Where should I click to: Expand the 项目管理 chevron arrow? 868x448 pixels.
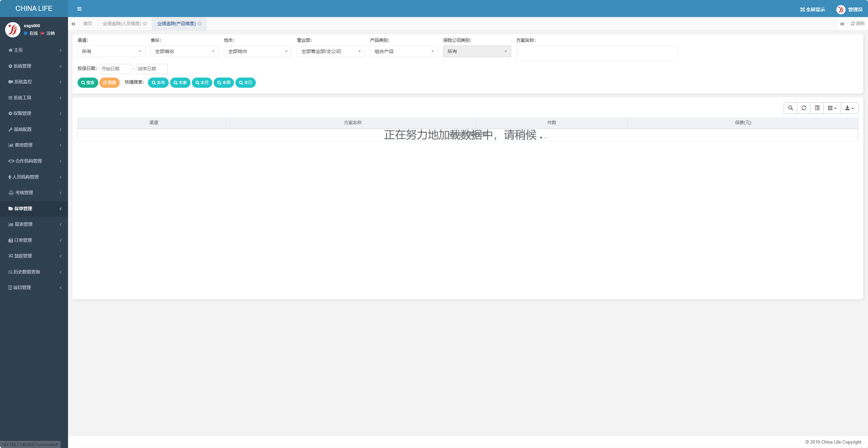tap(61, 287)
